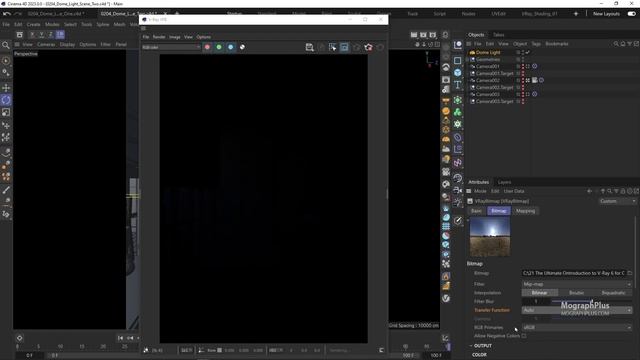The image size is (640, 360).
Task: Toggle blue channel in V-Ray VFB
Action: click(x=231, y=47)
